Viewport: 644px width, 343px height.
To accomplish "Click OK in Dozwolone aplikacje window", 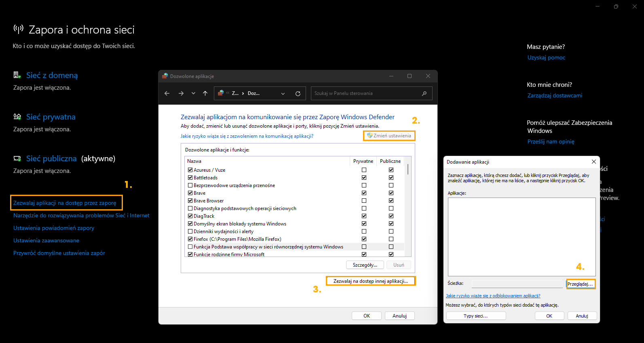I will click(367, 316).
